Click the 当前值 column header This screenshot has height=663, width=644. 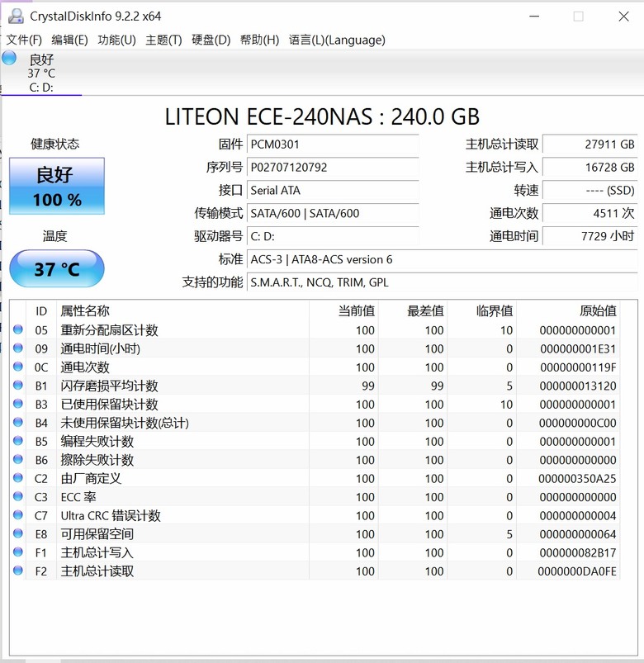coord(343,310)
